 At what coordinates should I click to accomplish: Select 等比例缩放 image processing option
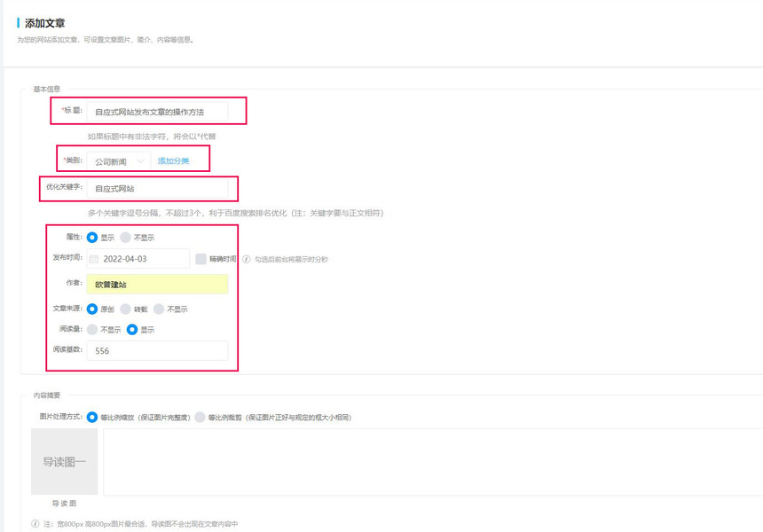coord(92,418)
